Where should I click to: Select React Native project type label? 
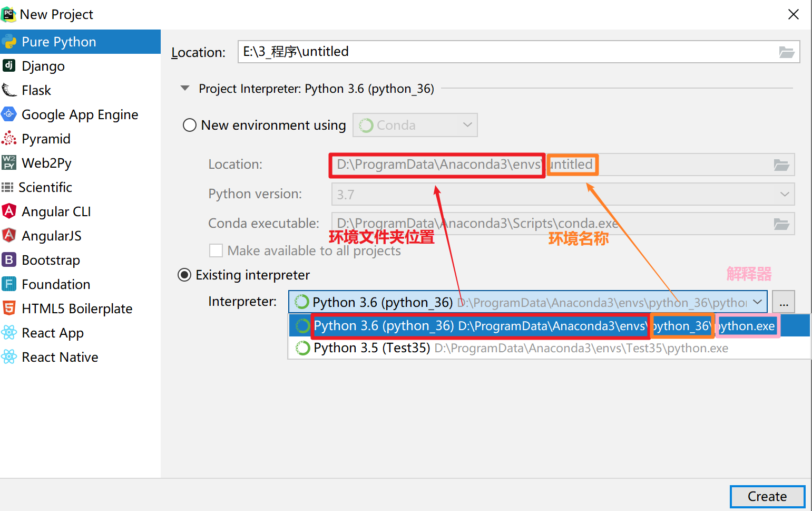[60, 357]
